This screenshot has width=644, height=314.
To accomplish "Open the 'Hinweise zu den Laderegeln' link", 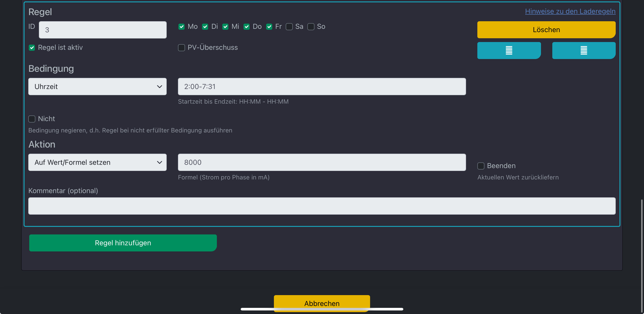I will (570, 11).
